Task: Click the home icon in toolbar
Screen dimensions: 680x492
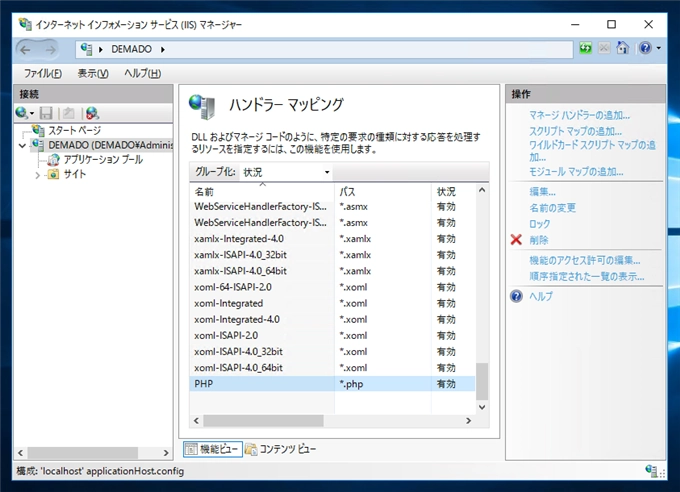Action: click(623, 48)
